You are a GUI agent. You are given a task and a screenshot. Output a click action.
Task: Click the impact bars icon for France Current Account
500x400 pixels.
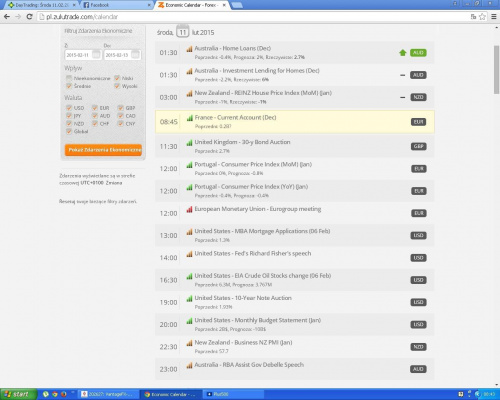point(190,118)
